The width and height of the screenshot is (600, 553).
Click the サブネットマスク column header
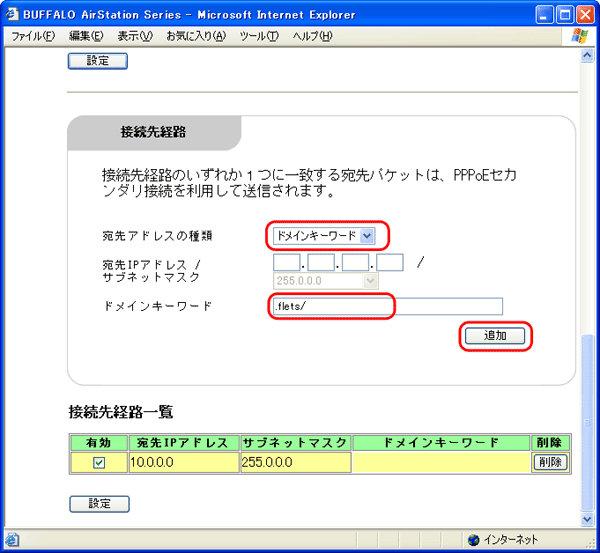pyautogui.click(x=296, y=443)
